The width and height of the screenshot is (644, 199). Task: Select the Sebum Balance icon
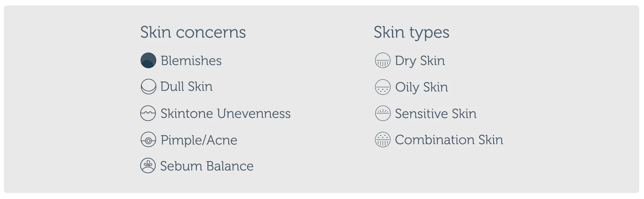[148, 166]
